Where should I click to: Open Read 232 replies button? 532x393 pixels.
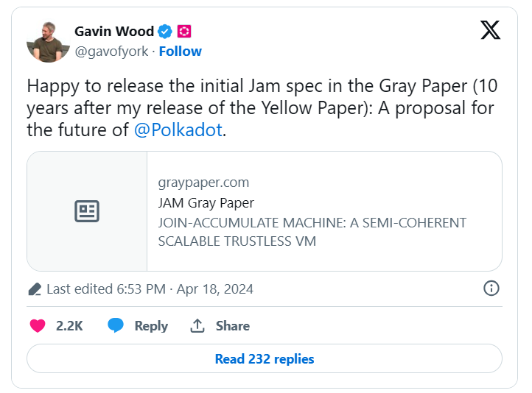tap(265, 359)
